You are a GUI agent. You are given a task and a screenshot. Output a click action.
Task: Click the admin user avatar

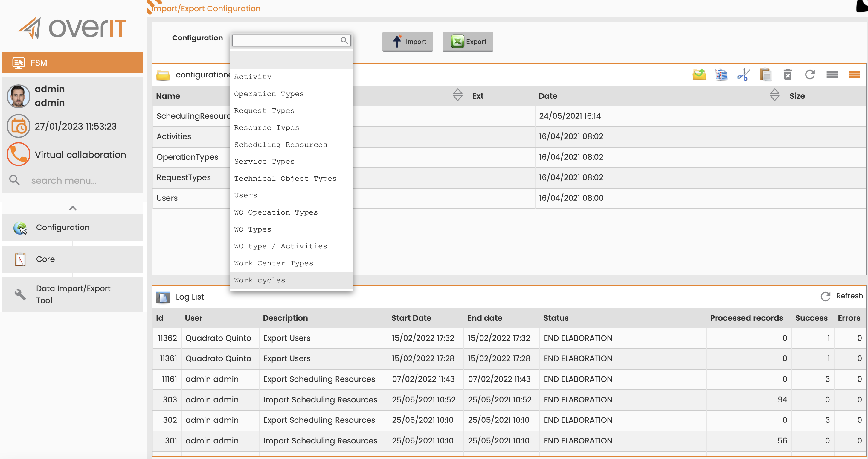[19, 96]
